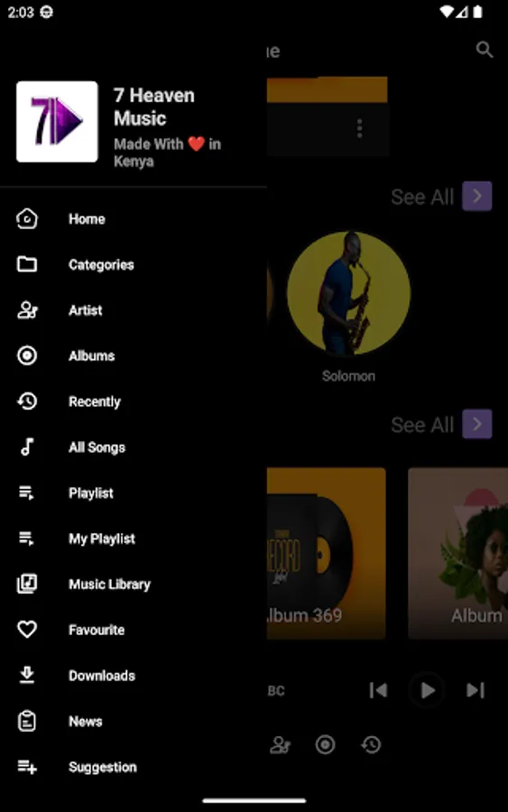Tap the News clipboard icon
508x812 pixels.
click(27, 721)
